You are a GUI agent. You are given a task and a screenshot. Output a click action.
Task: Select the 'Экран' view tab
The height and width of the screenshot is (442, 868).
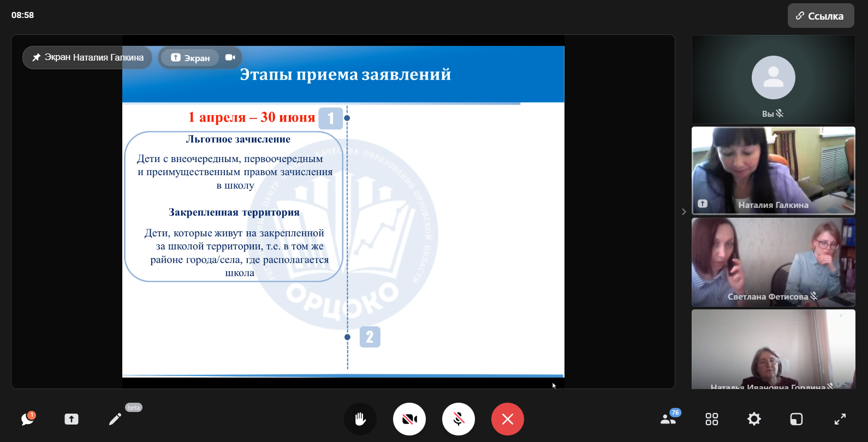(190, 58)
